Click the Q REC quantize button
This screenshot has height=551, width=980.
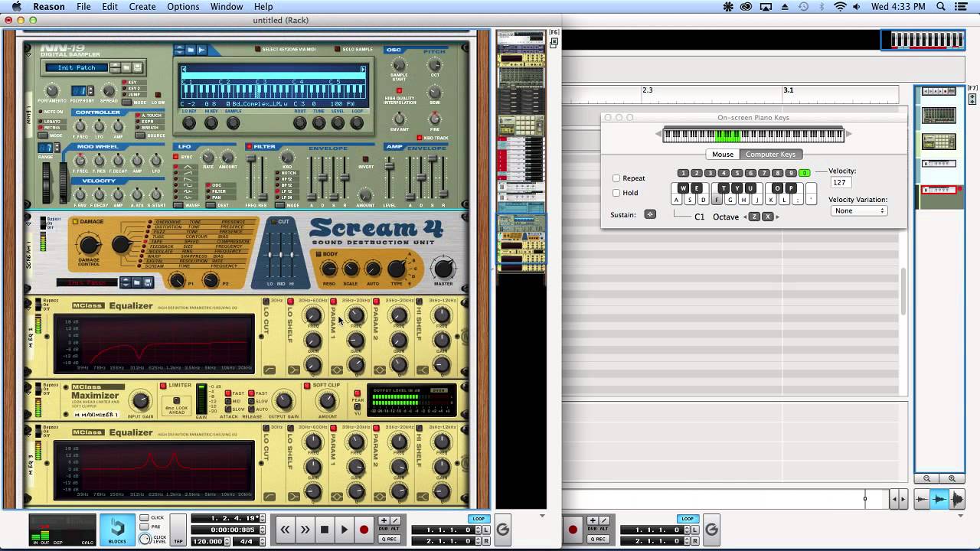[x=388, y=539]
